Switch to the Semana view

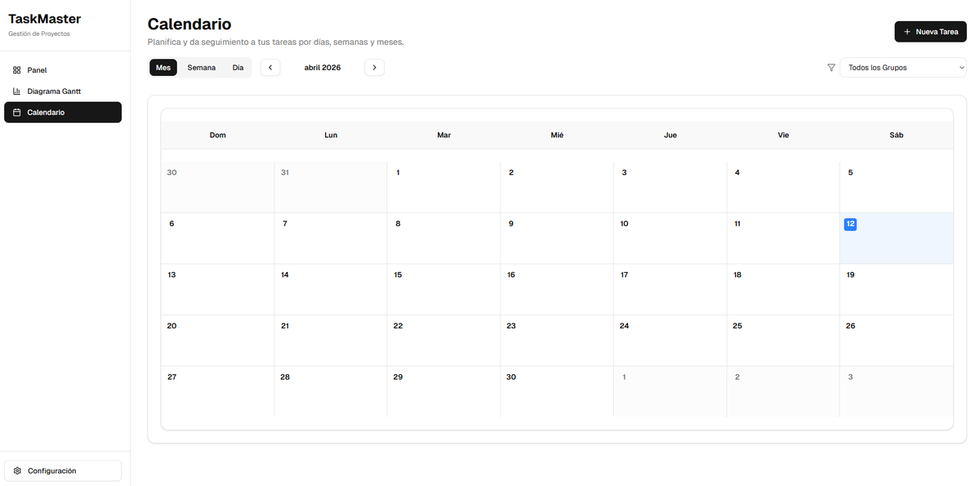click(202, 68)
